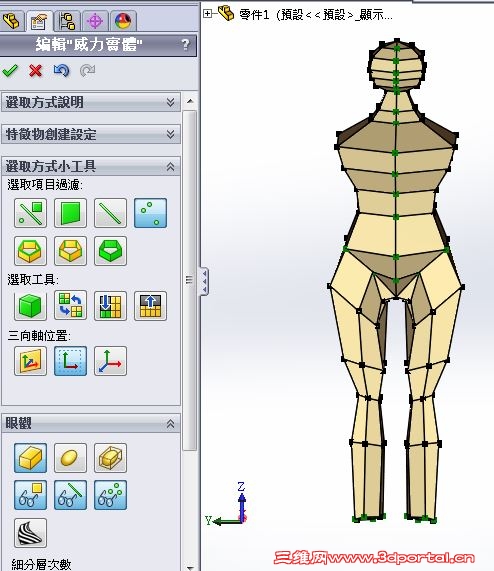Toggle the vertex points selection filter
Image resolution: width=494 pixels, height=571 pixels.
tap(150, 213)
